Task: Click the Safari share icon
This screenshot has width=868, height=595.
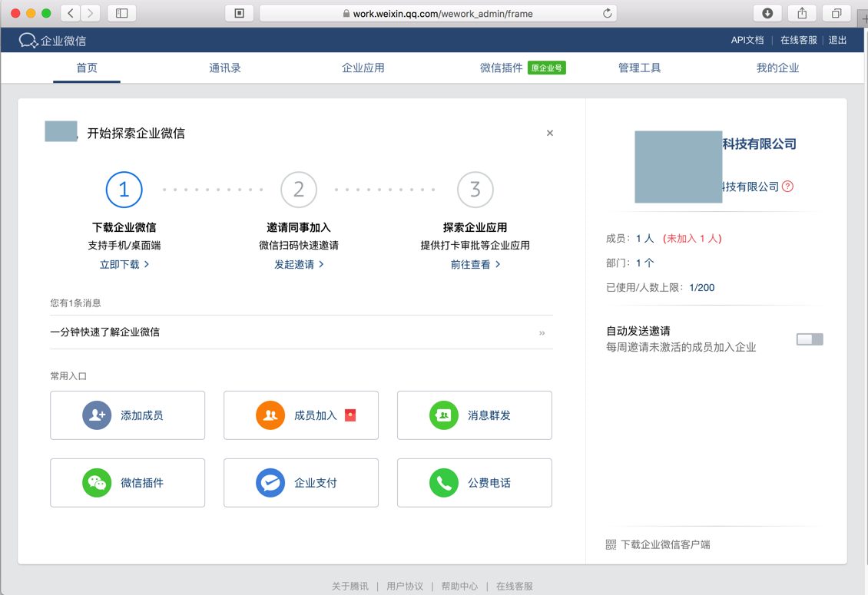Action: pos(802,13)
